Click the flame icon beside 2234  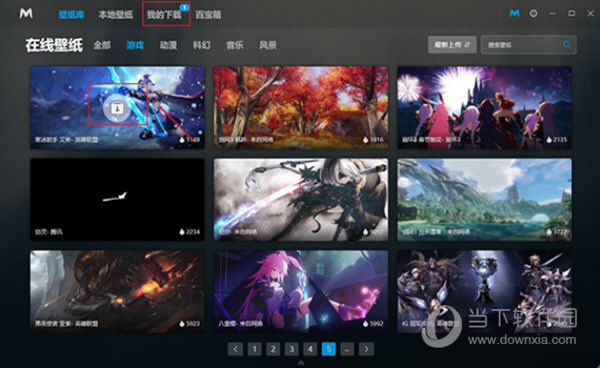coord(182,232)
